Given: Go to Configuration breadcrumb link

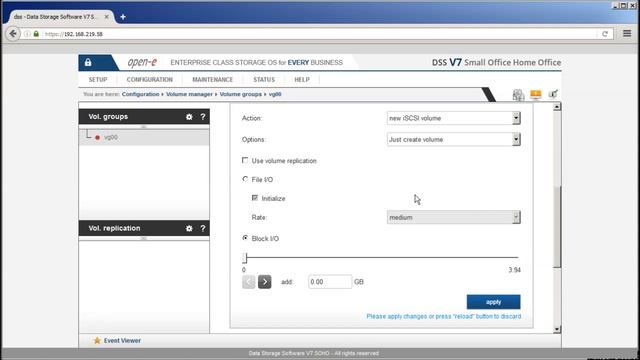Looking at the screenshot, I should (140, 94).
